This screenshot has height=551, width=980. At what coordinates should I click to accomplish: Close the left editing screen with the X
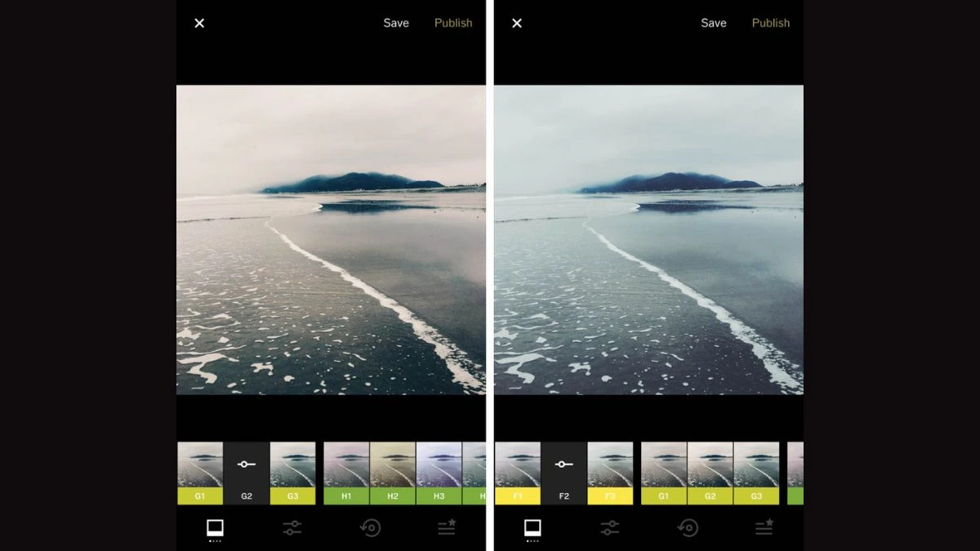198,23
